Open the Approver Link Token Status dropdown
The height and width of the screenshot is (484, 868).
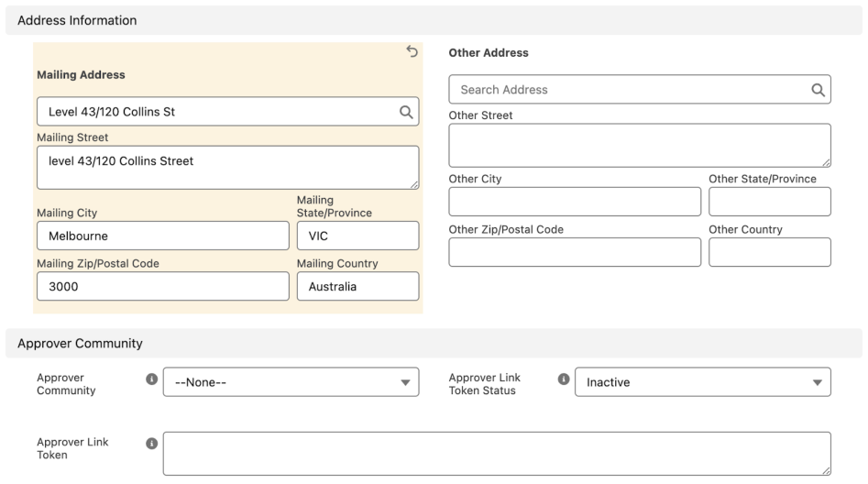703,382
